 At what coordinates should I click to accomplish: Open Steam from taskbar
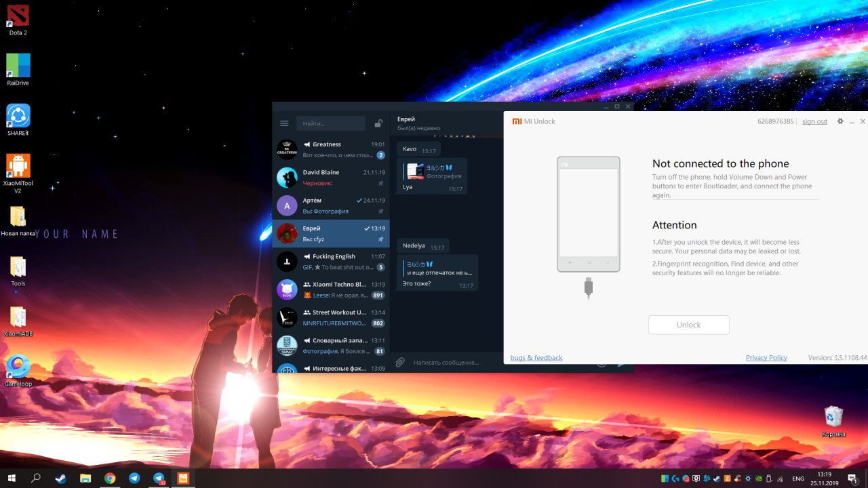(x=60, y=478)
